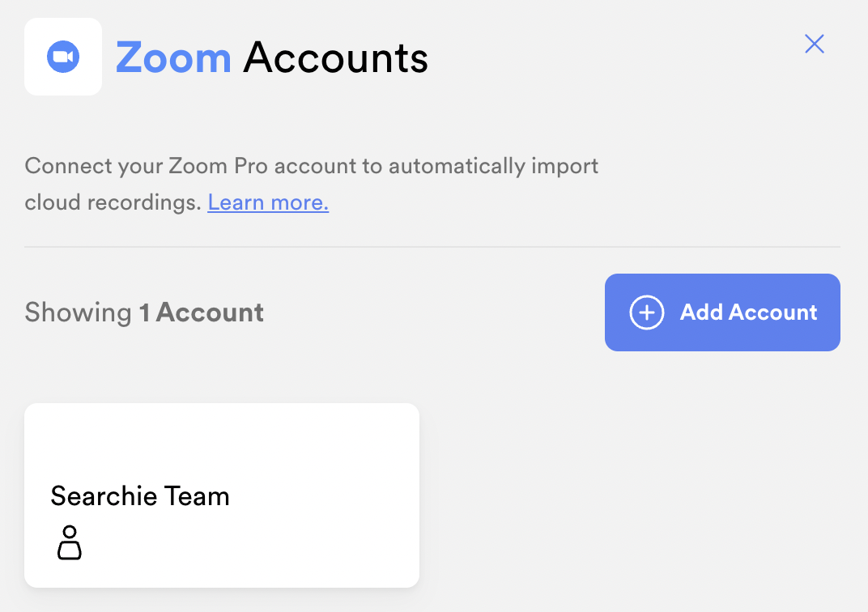Click the Connect your Zoom Pro account description
Viewport: 868px width, 612px height.
pyautogui.click(x=311, y=184)
